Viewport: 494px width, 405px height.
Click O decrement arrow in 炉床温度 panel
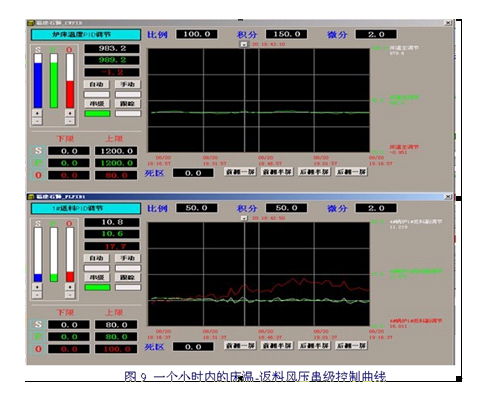point(70,121)
